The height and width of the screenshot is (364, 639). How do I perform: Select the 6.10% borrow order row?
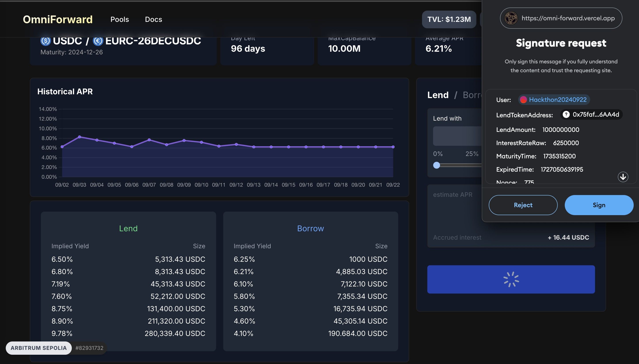[310, 284]
